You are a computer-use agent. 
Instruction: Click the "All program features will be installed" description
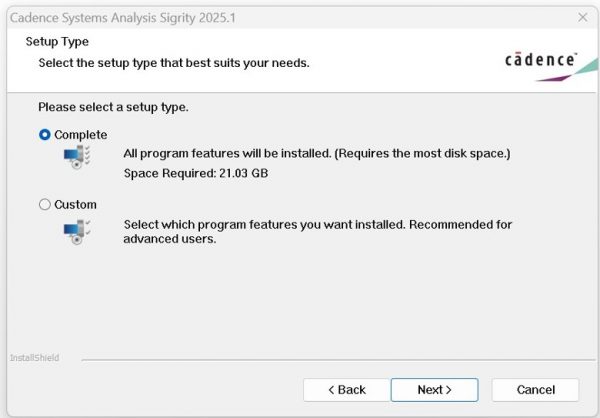[x=317, y=153]
